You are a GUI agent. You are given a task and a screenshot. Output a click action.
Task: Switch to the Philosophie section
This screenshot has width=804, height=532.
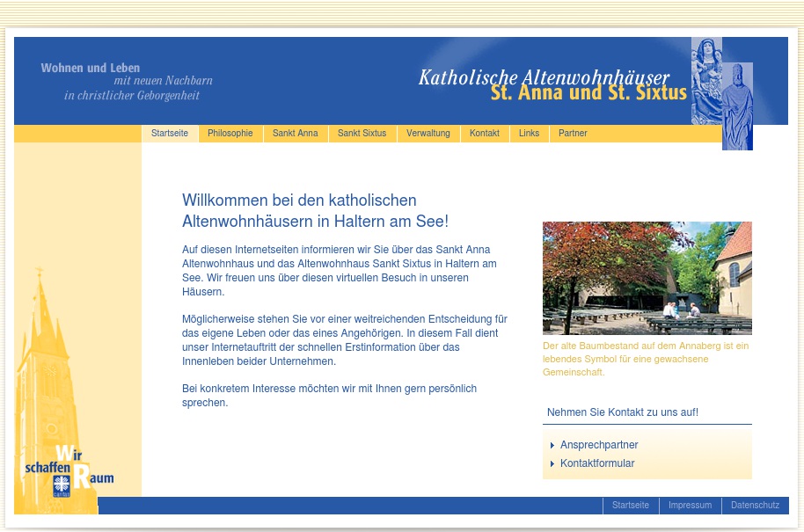coord(230,133)
